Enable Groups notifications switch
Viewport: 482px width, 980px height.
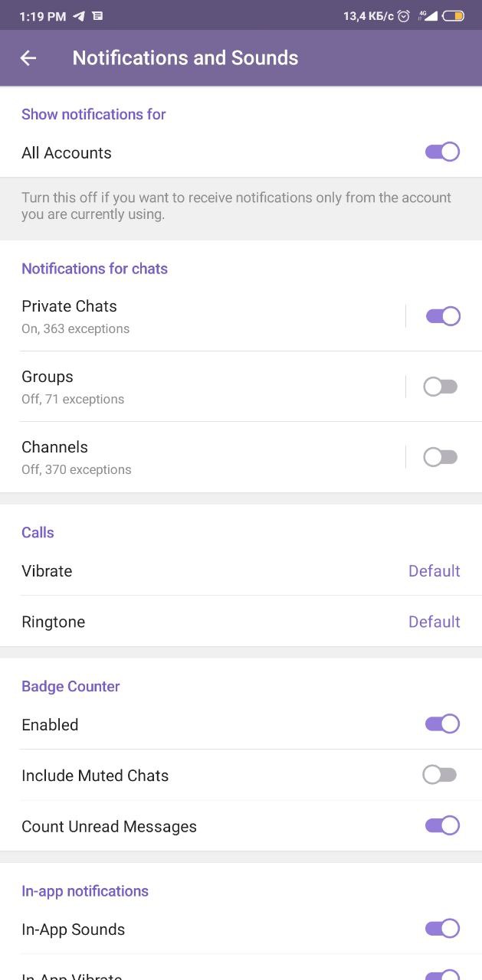pyautogui.click(x=441, y=387)
